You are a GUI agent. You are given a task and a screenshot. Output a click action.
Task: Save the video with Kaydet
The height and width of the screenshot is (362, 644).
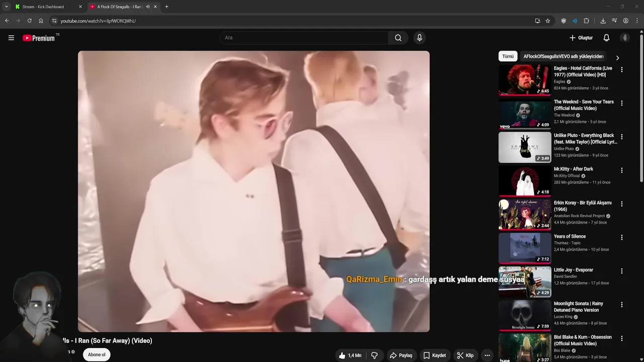point(435,355)
